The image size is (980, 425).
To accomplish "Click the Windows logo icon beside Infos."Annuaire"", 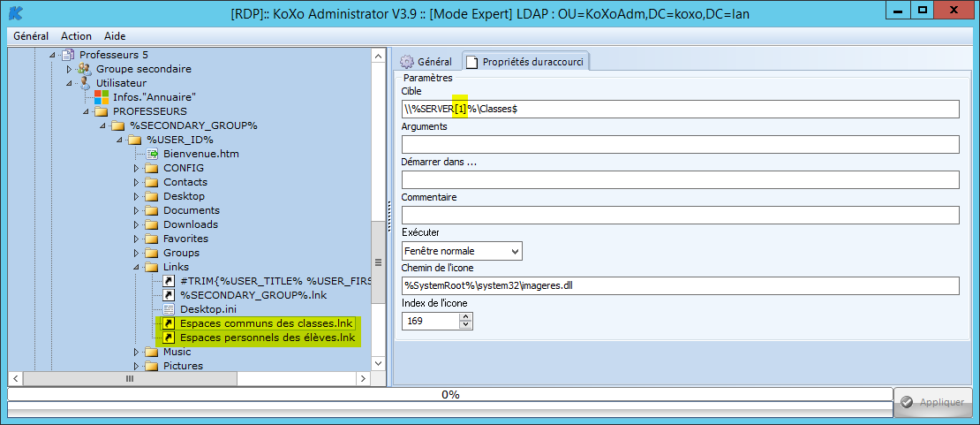I will click(x=102, y=96).
